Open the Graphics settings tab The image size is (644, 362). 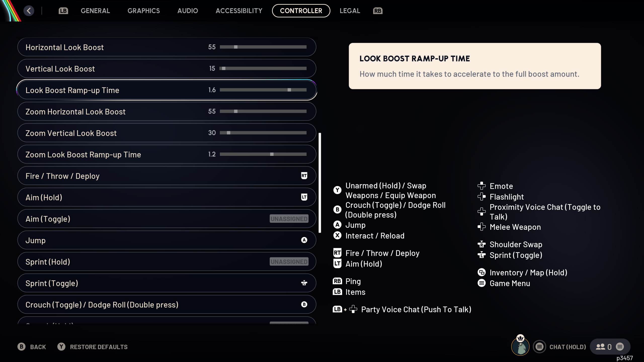click(x=143, y=11)
